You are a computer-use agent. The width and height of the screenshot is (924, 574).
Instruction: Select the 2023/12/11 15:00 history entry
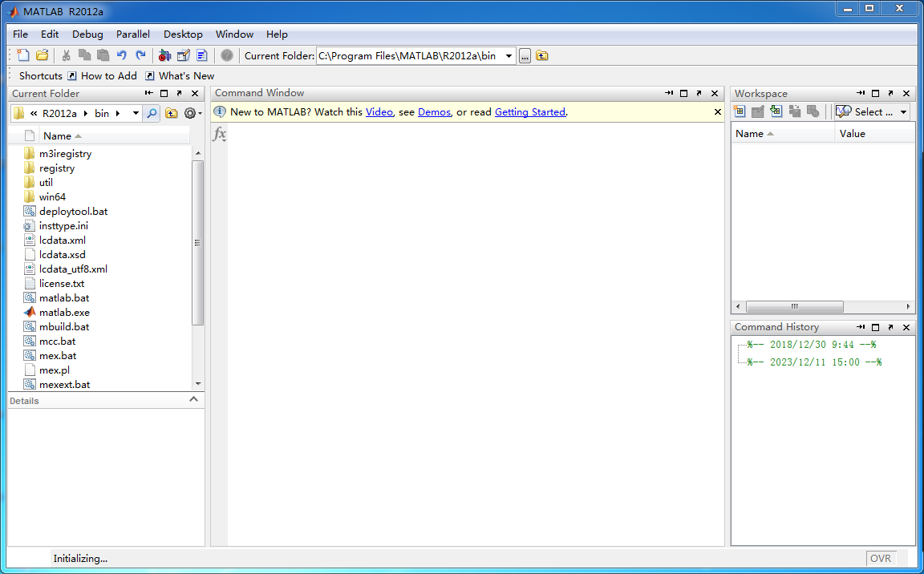[x=814, y=362]
